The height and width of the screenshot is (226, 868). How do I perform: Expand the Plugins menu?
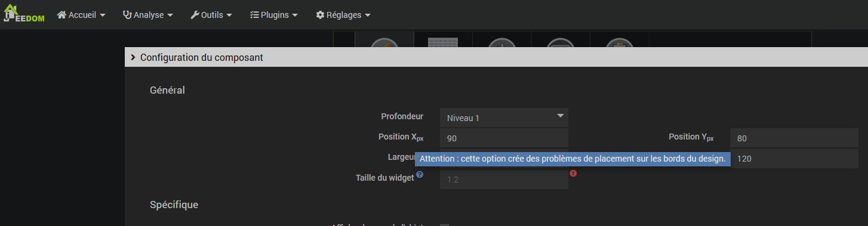tap(274, 15)
